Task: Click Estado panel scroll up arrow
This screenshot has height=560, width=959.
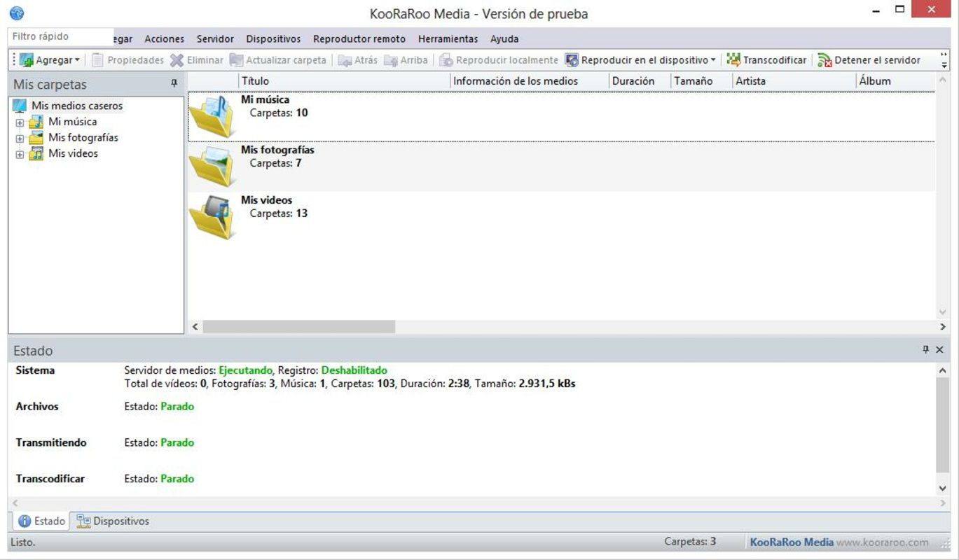Action: (942, 370)
